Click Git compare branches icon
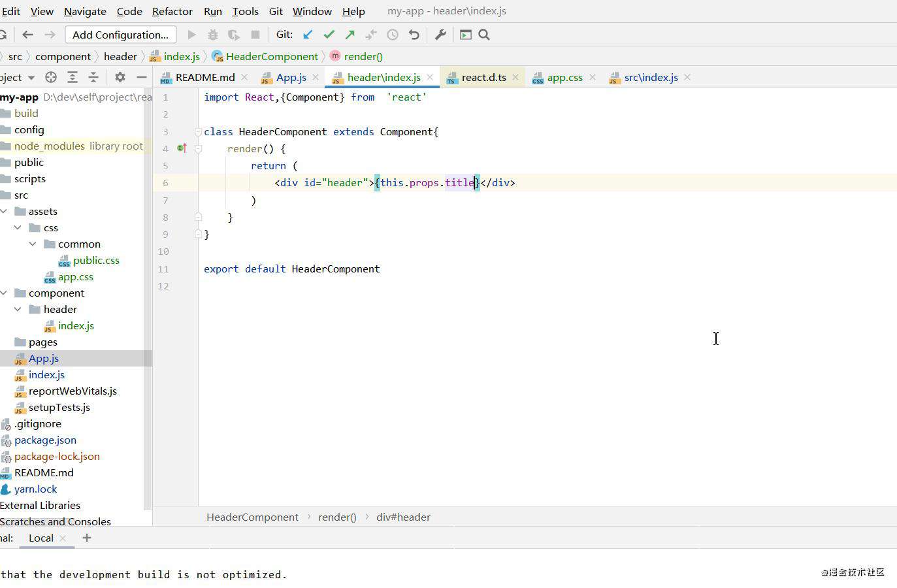Screen dimensions: 897x588 (x=371, y=35)
